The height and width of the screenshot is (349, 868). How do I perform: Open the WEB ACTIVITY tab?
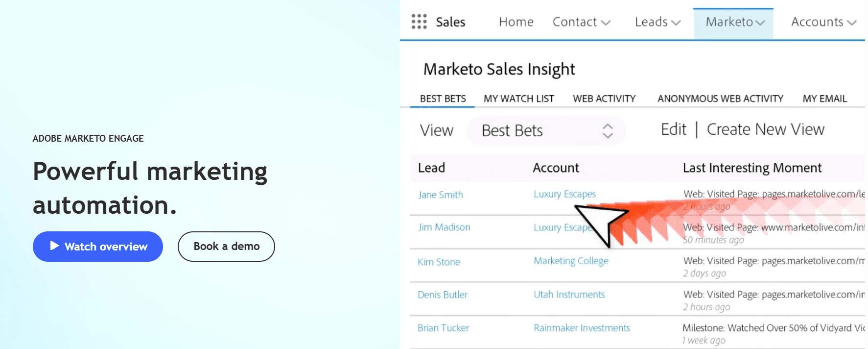604,98
